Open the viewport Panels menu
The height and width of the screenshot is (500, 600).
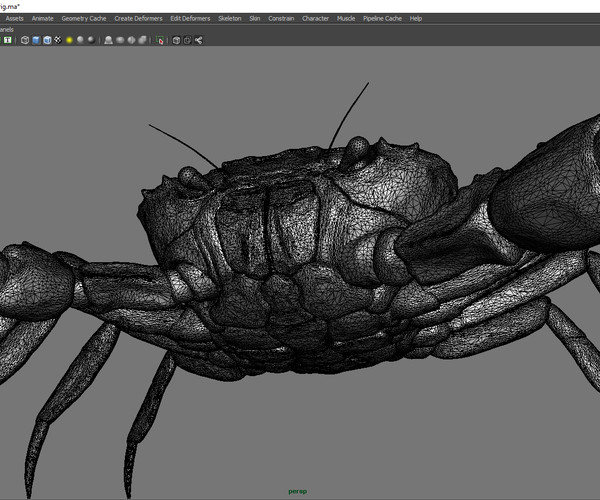click(6, 29)
